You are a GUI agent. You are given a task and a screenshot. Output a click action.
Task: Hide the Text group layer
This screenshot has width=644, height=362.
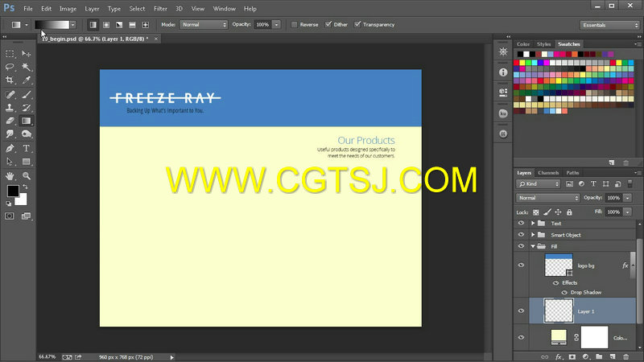[521, 224]
